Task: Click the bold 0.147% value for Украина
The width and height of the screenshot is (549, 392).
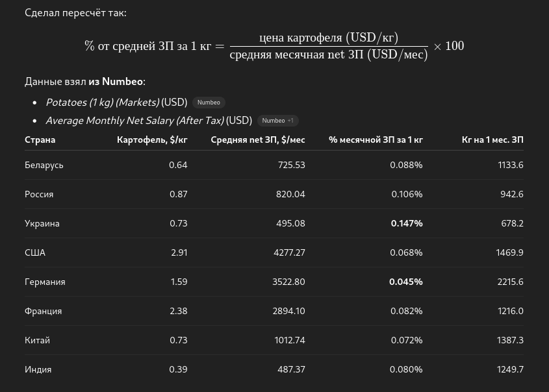Action: pyautogui.click(x=407, y=223)
